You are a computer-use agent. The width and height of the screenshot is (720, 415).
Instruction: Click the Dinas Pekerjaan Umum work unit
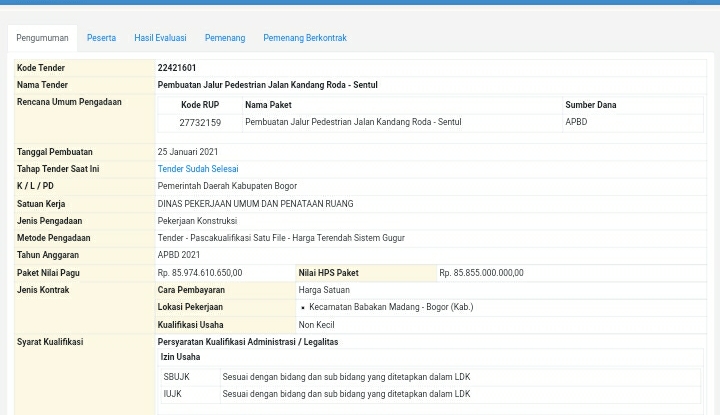pyautogui.click(x=254, y=204)
